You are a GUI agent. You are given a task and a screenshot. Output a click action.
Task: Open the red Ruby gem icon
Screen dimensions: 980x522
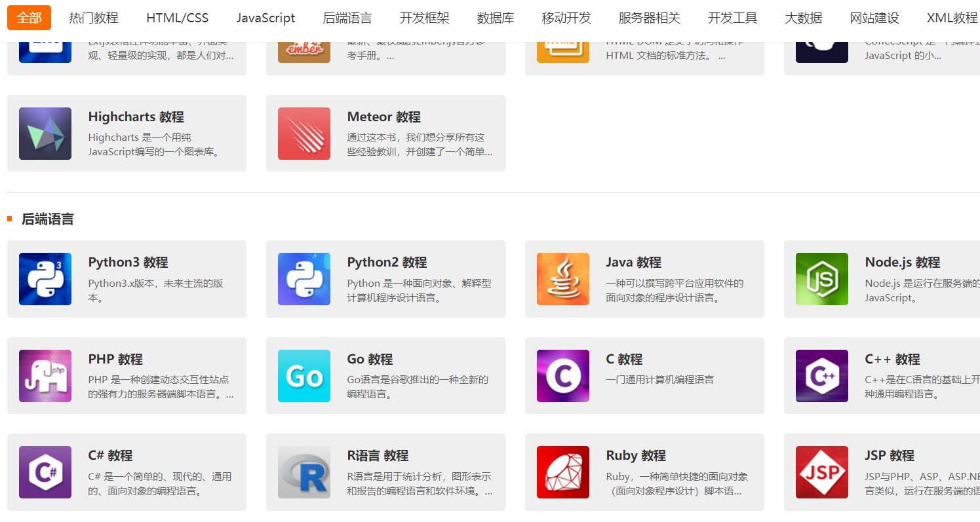563,472
